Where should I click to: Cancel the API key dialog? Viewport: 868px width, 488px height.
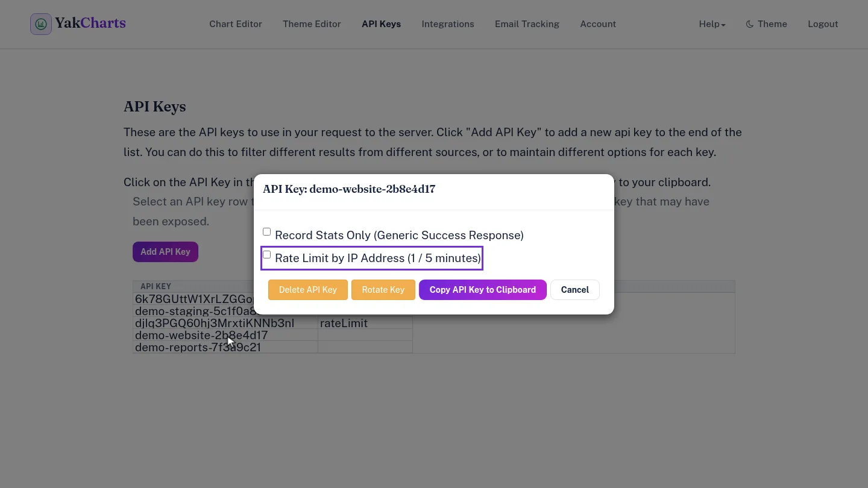pyautogui.click(x=575, y=290)
